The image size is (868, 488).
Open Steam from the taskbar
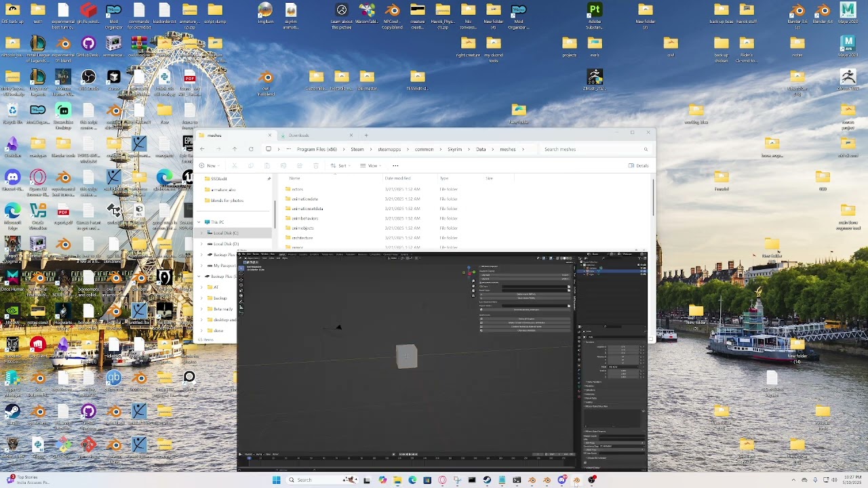pos(487,480)
